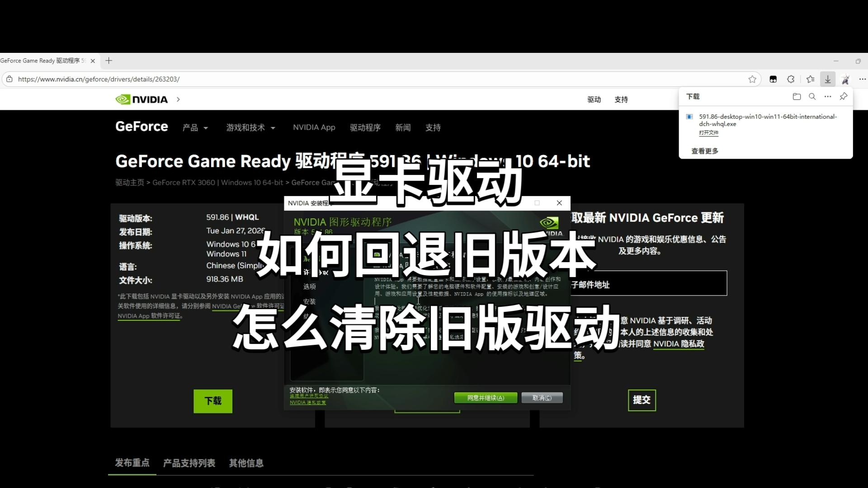Click the browser address bar URL
Screen dimensions: 868x488
[99, 79]
